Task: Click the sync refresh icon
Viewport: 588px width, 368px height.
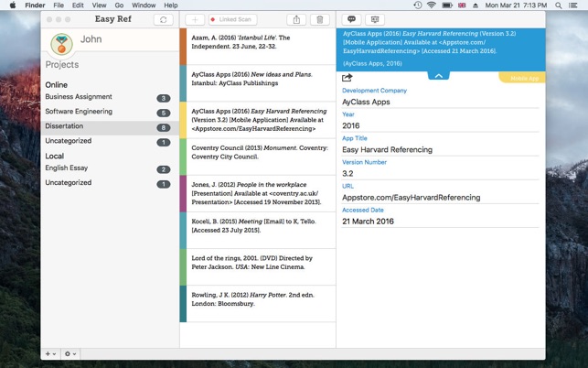Action: point(164,19)
